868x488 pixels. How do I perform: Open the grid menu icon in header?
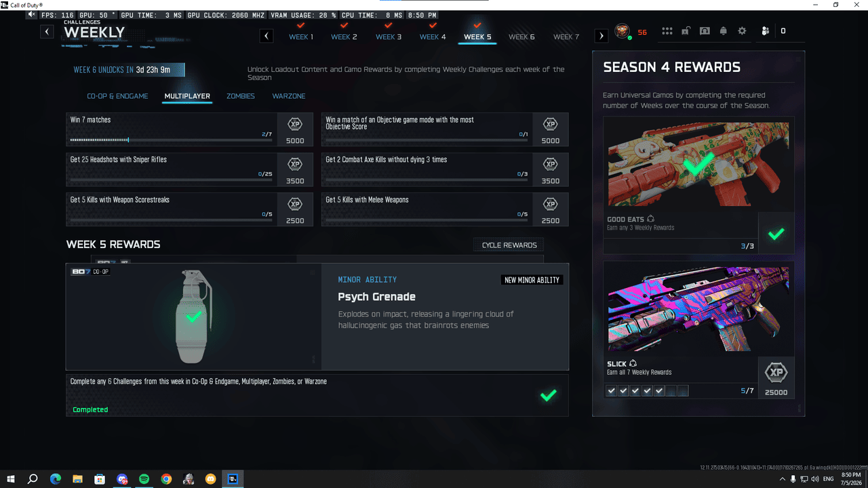pos(667,31)
